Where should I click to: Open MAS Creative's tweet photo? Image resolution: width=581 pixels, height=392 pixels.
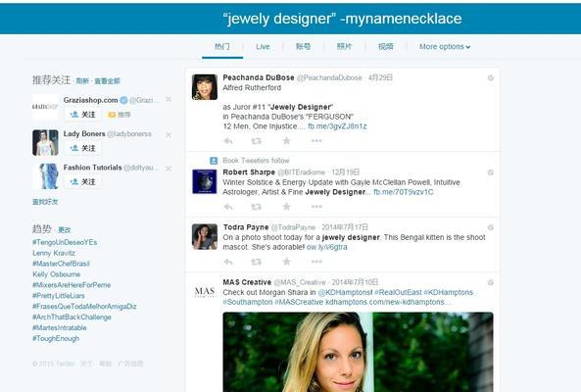pyautogui.click(x=358, y=352)
